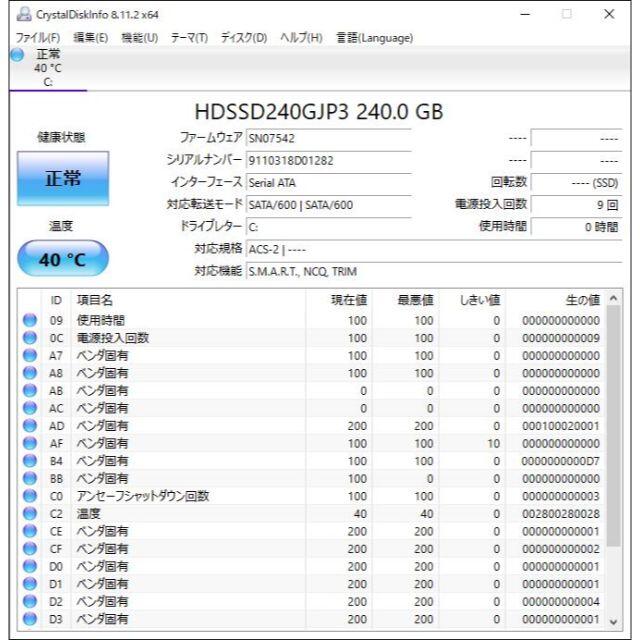Click アンセーフシャットダウン回数 attribute name

[x=143, y=496]
